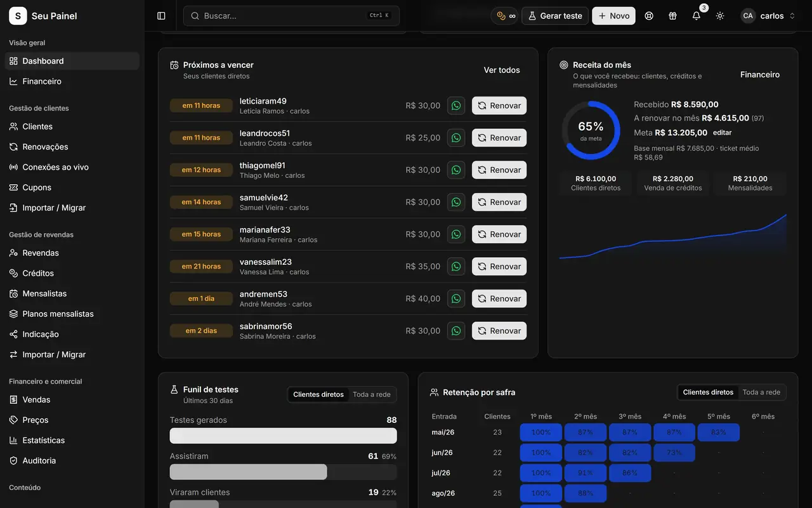The image size is (812, 508).
Task: Click the Gerar teste button
Action: click(555, 16)
